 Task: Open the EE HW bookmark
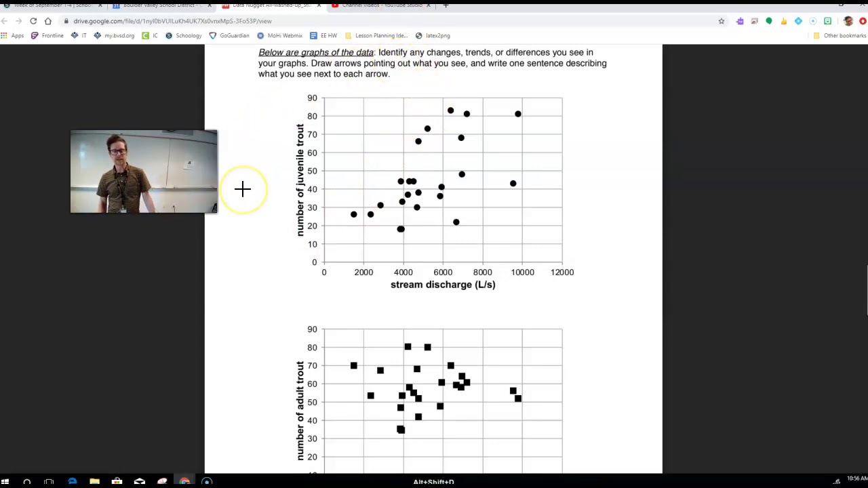[323, 35]
